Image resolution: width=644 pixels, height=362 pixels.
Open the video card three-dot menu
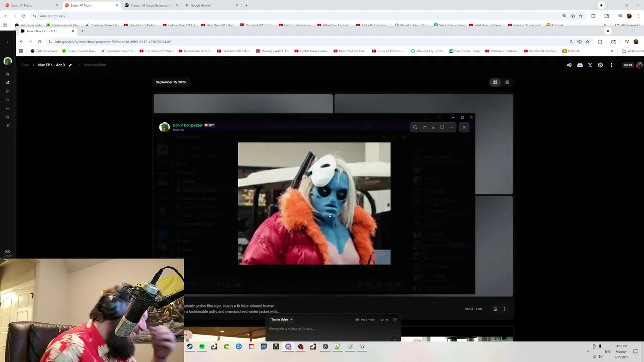[x=504, y=309]
